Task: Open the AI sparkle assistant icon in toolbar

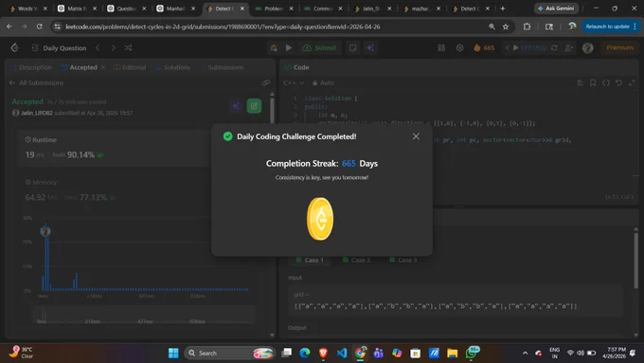Action: pyautogui.click(x=370, y=47)
